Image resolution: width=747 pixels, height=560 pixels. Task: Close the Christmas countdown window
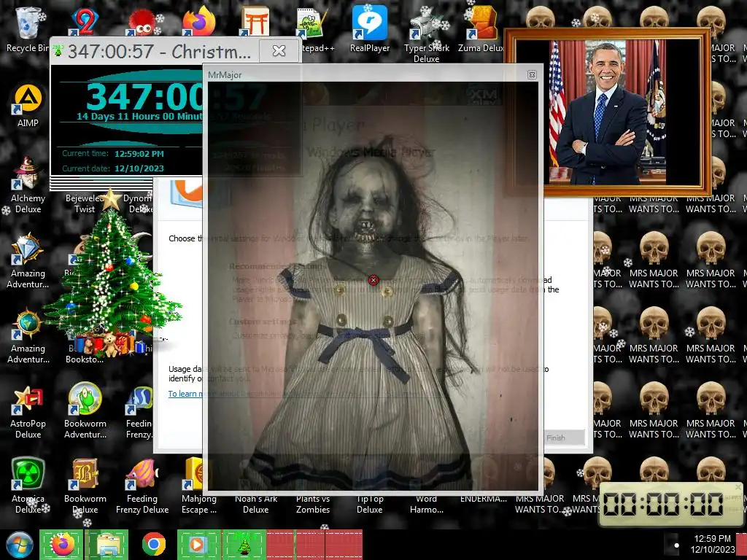(x=279, y=50)
